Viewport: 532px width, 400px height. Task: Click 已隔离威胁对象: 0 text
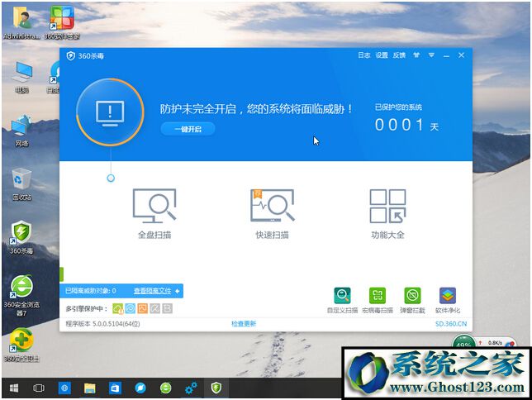coord(91,291)
